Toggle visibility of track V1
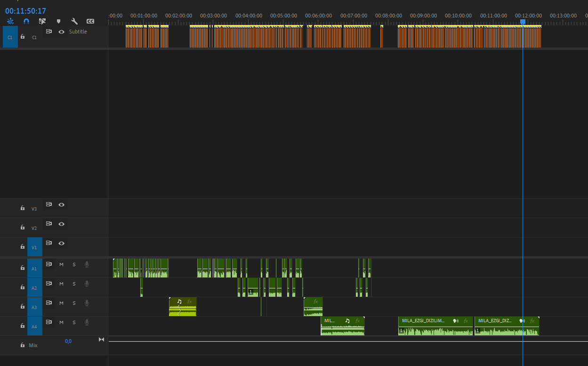The image size is (588, 366). coord(61,243)
